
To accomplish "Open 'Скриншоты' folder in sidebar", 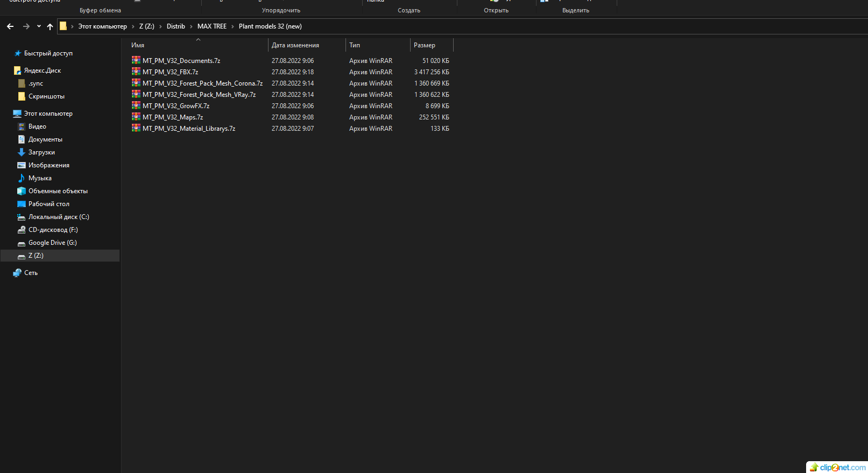I will coord(46,96).
